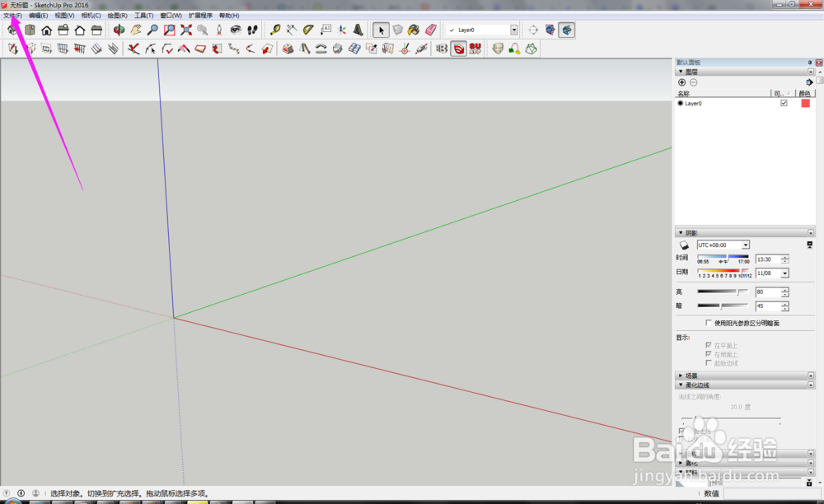Click the green wireframe polyhedron plugin icon
The width and height of the screenshot is (824, 504).
coord(531,49)
